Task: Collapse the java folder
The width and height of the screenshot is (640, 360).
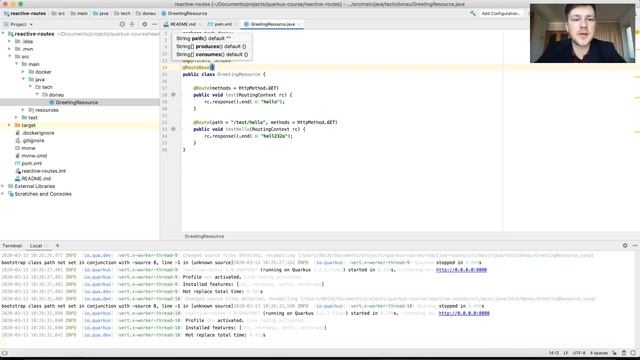Action: point(23,79)
